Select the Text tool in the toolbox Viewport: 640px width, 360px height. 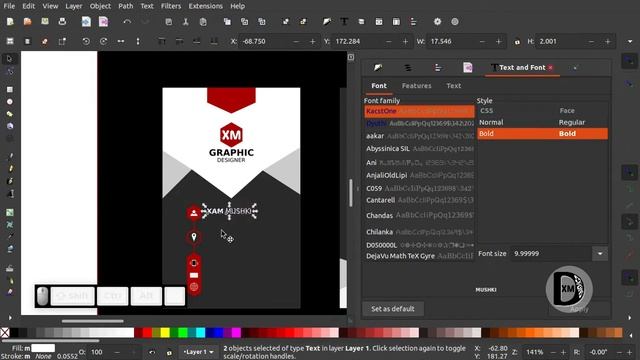click(x=10, y=193)
